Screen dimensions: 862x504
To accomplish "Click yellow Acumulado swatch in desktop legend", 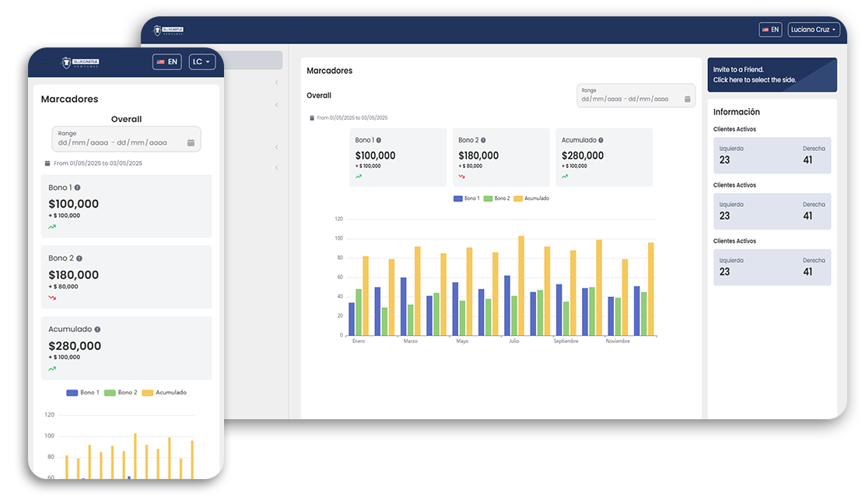I will coord(518,198).
